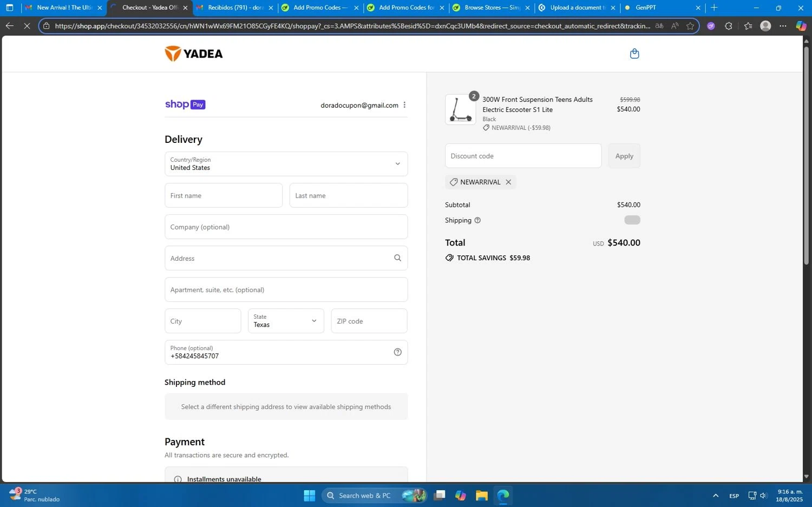The image size is (812, 507).
Task: Expand the State dropdown showing Texas
Action: [x=286, y=321]
